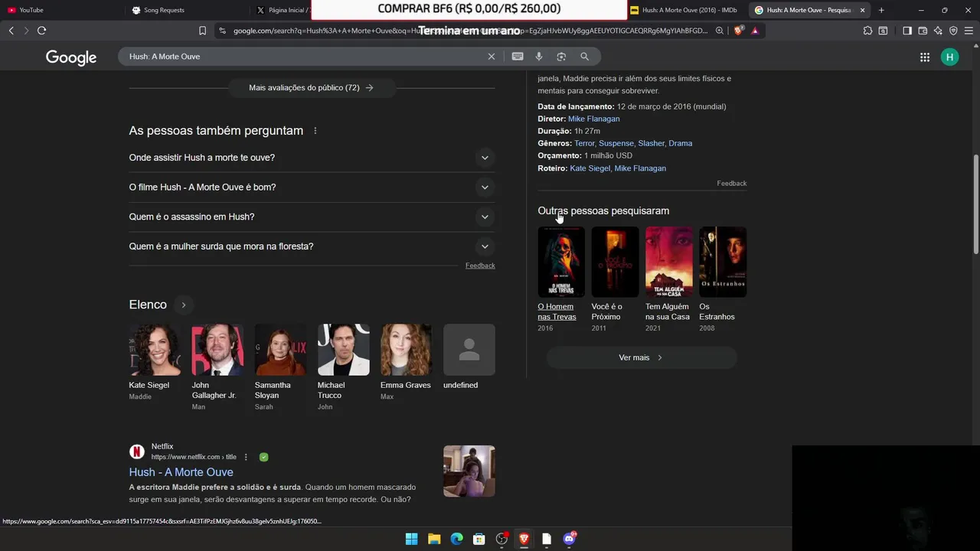This screenshot has width=980, height=551.
Task: Expand question Onde assistir Hush a morte te ouve?
Action: (x=312, y=158)
